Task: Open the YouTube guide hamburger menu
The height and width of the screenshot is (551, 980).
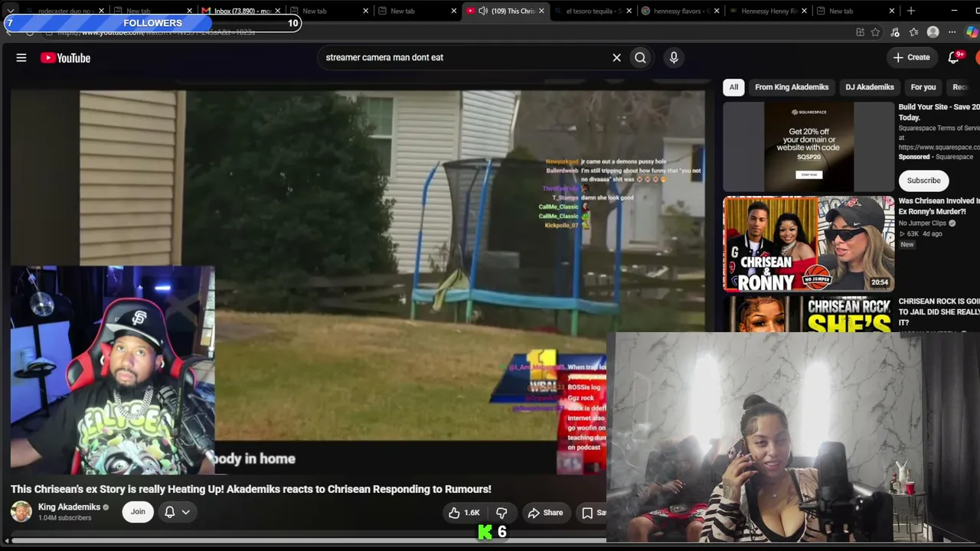Action: 21,57
